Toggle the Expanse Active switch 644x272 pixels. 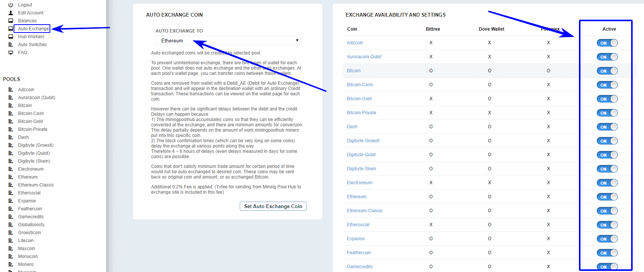point(607,239)
